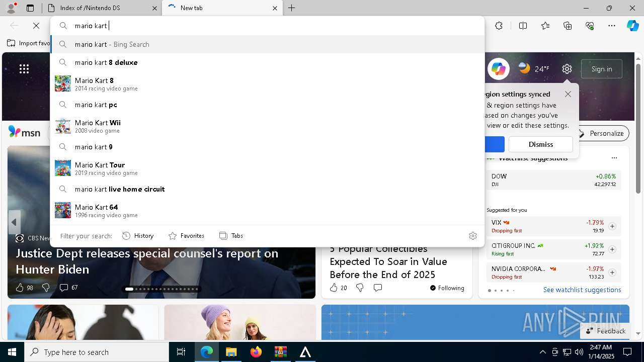Open Copilot sidebar icon
Image resolution: width=644 pixels, height=362 pixels.
(632, 26)
